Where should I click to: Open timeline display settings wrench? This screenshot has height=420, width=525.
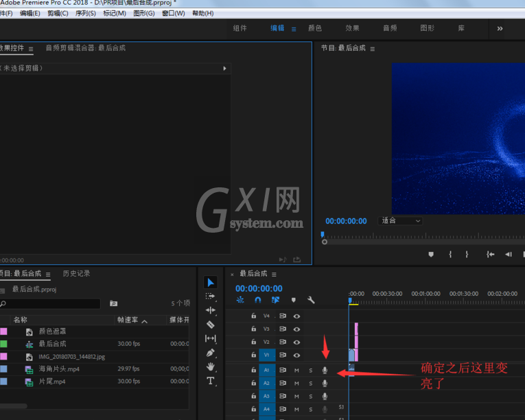click(311, 300)
